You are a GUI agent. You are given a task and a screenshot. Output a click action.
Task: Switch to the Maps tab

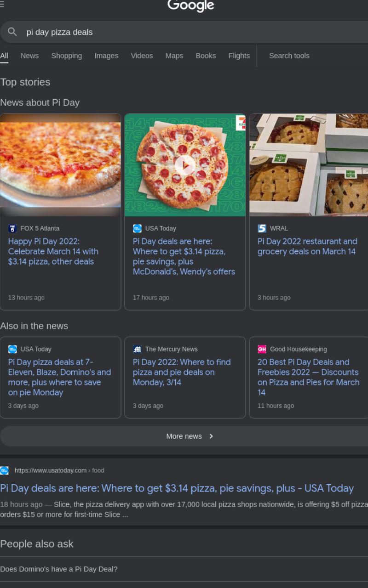pos(174,56)
